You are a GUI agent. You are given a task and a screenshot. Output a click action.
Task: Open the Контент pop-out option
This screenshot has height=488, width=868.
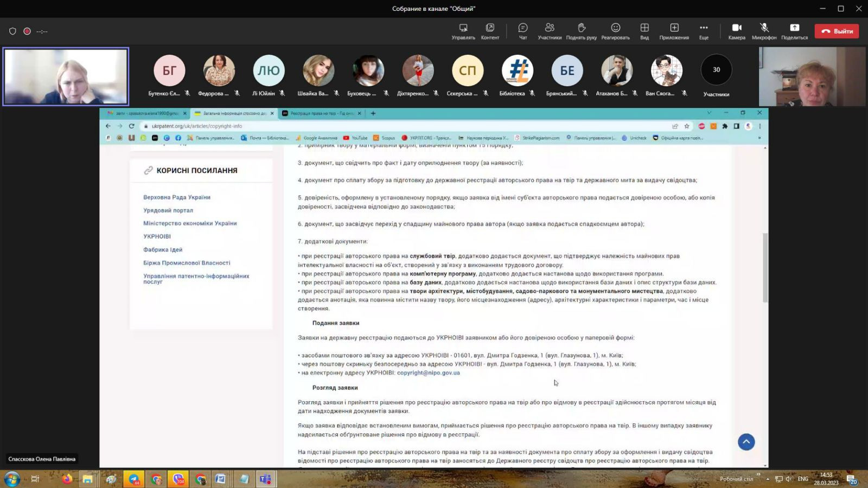pyautogui.click(x=490, y=31)
